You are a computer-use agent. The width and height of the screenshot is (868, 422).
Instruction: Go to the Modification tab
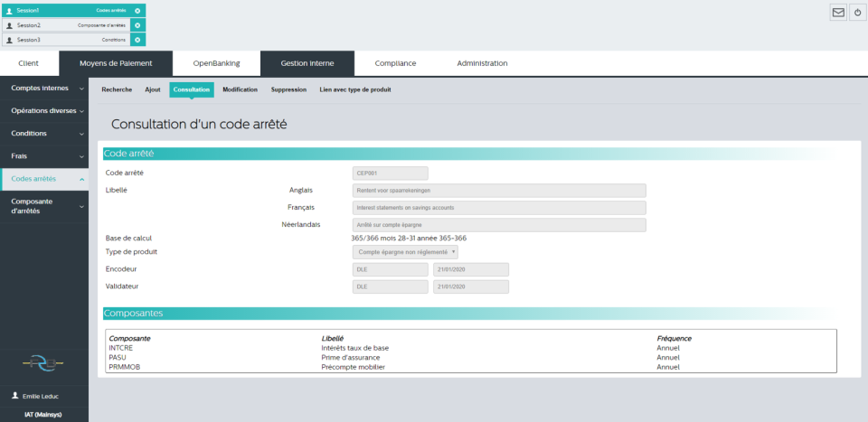tap(240, 89)
